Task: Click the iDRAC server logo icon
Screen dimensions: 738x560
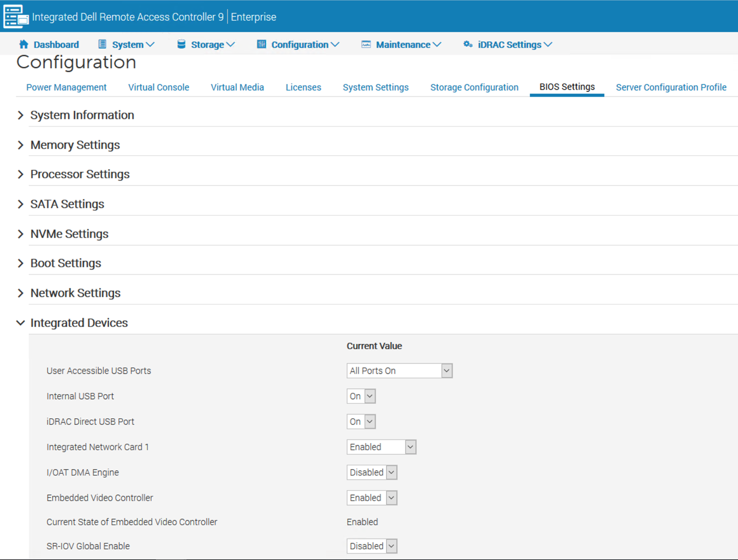Action: tap(16, 17)
